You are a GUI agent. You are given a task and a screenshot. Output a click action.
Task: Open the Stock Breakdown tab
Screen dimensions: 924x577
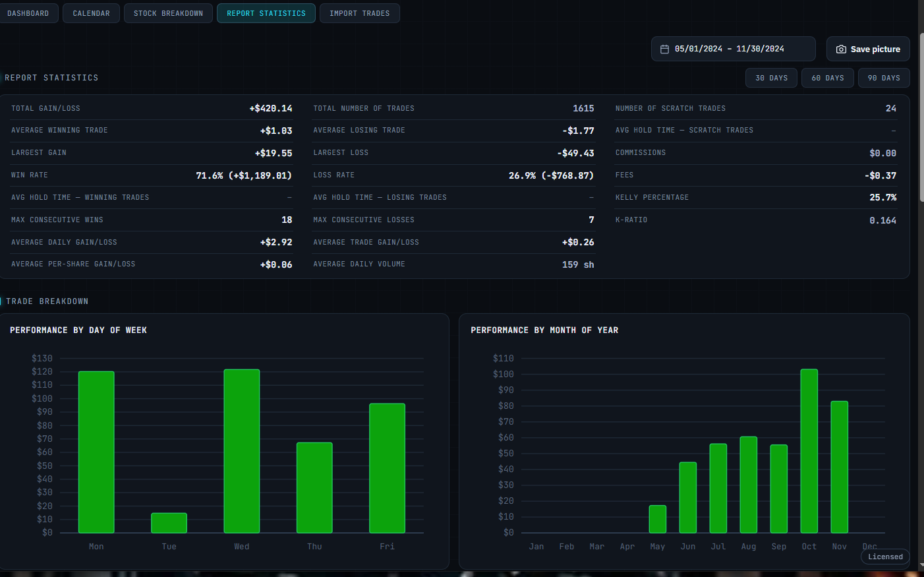click(x=168, y=13)
